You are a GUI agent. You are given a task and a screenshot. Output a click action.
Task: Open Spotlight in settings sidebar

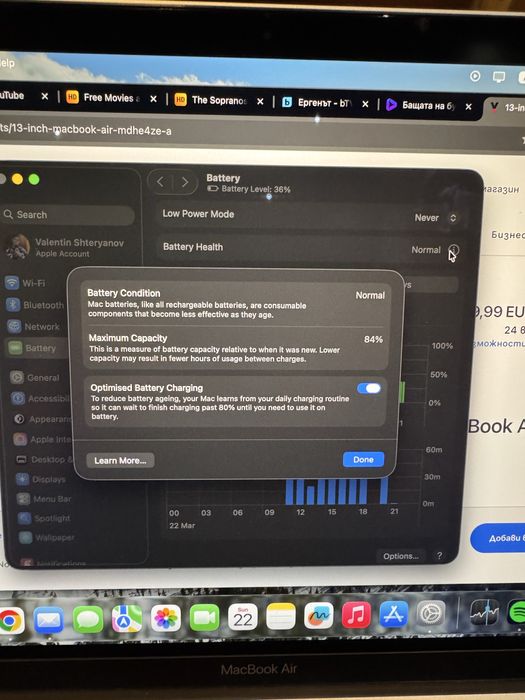[45, 518]
